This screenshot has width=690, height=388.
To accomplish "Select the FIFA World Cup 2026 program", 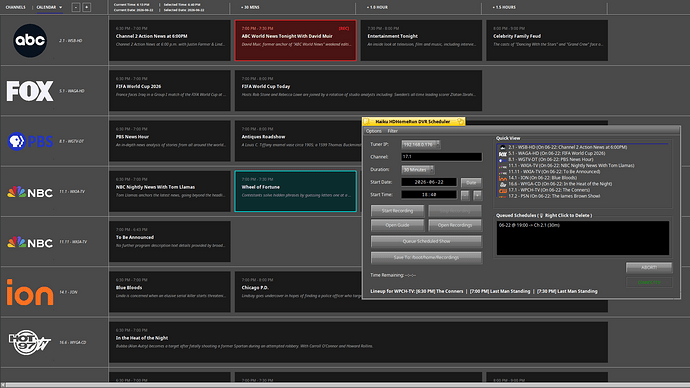I will pyautogui.click(x=170, y=91).
